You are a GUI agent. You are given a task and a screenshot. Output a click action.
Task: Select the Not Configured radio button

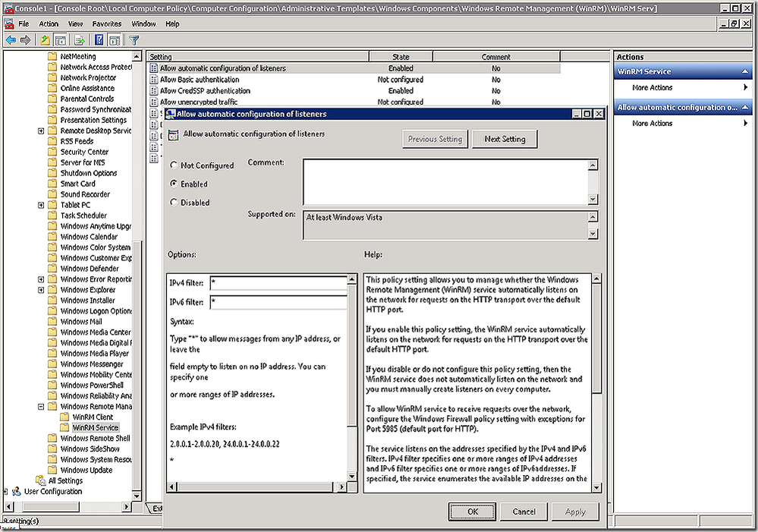(174, 165)
